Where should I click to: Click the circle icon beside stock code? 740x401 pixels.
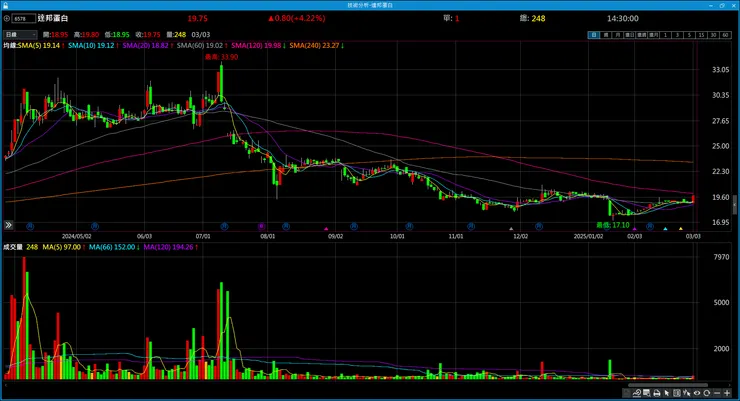[7, 18]
